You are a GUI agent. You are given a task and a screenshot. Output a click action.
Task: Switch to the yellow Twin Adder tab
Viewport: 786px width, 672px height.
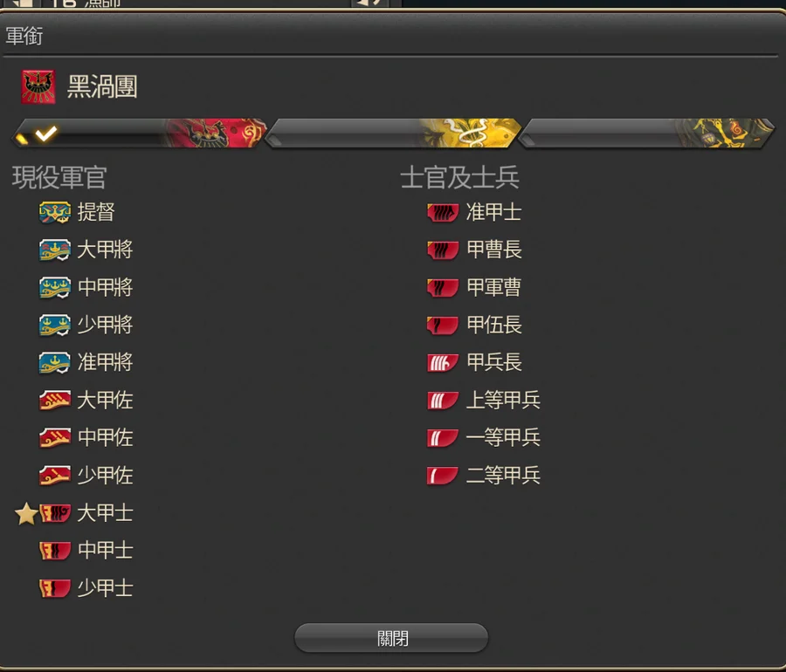(x=393, y=134)
